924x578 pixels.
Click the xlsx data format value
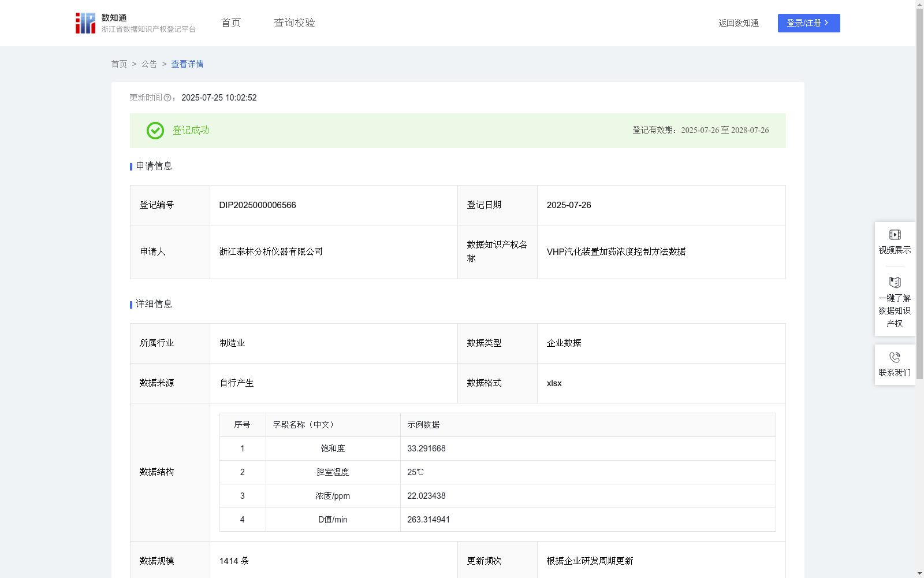pyautogui.click(x=554, y=383)
